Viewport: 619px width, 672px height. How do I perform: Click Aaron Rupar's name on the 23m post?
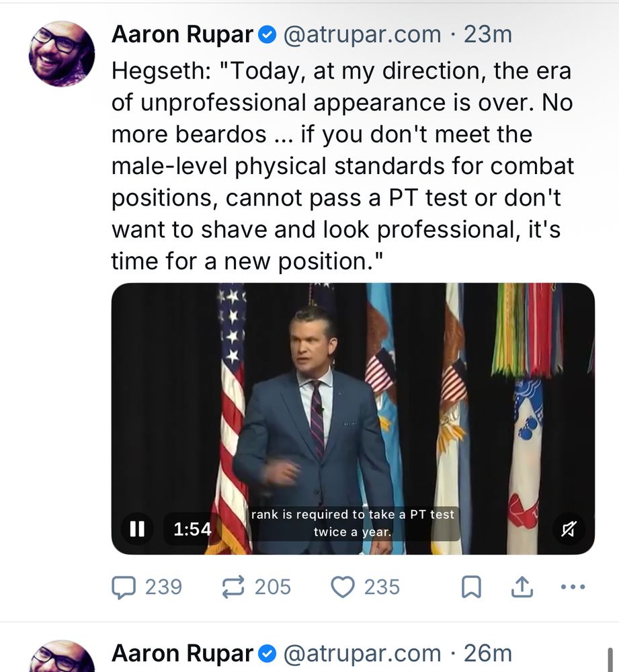tap(183, 35)
